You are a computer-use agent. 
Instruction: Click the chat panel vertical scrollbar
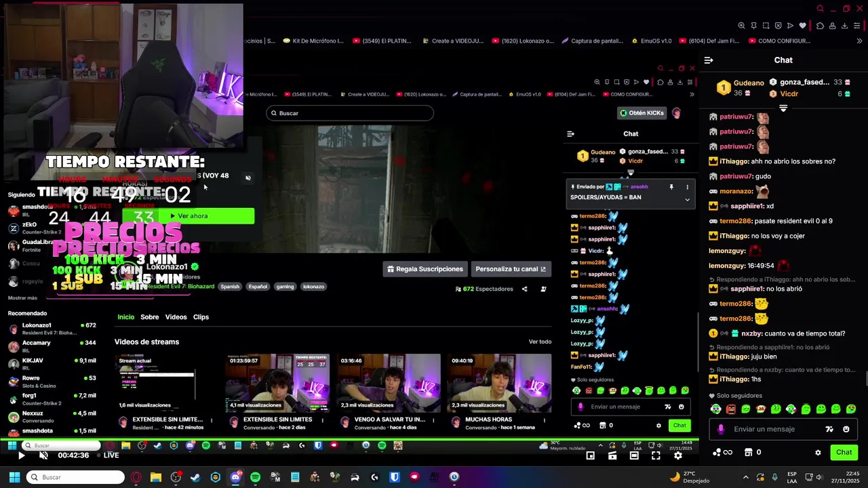866,377
